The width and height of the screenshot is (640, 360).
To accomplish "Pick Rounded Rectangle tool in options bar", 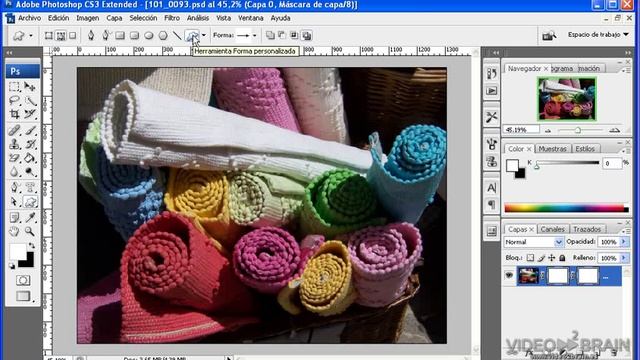I will coord(134,36).
